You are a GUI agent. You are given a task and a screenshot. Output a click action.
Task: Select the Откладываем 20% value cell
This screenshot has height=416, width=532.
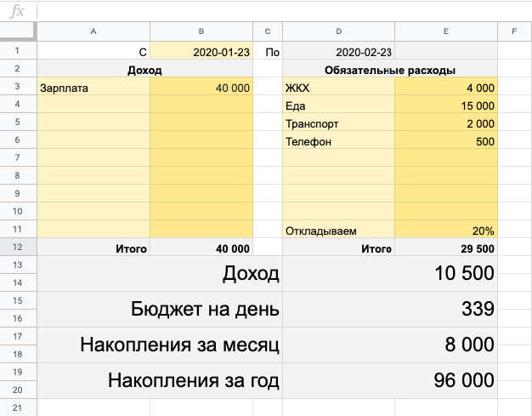click(446, 231)
